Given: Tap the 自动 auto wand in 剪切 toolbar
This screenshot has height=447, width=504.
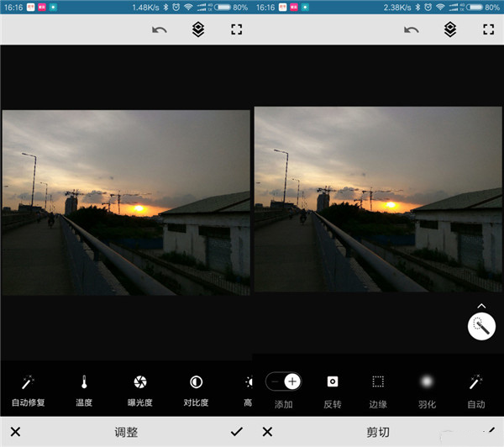Looking at the screenshot, I should point(475,382).
